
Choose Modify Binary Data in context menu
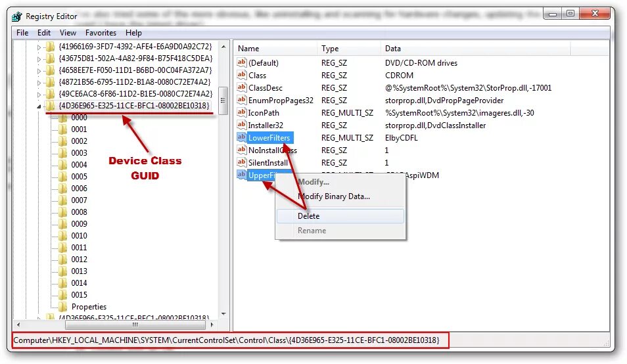click(340, 196)
